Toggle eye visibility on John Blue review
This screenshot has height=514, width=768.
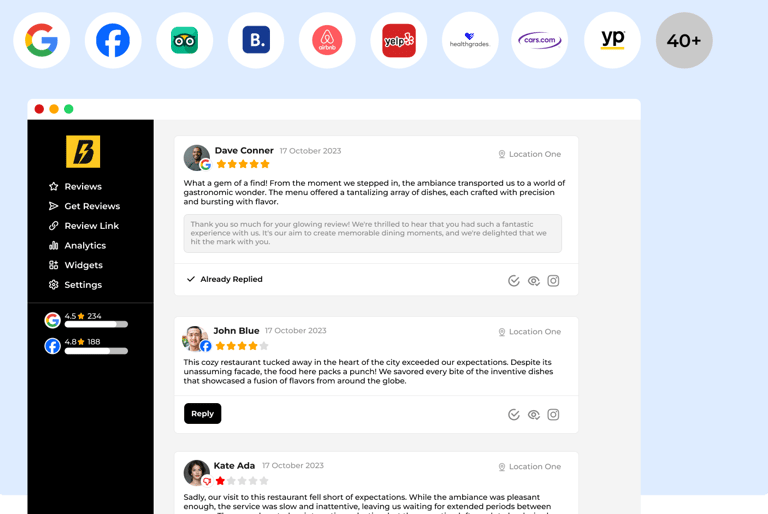[533, 415]
